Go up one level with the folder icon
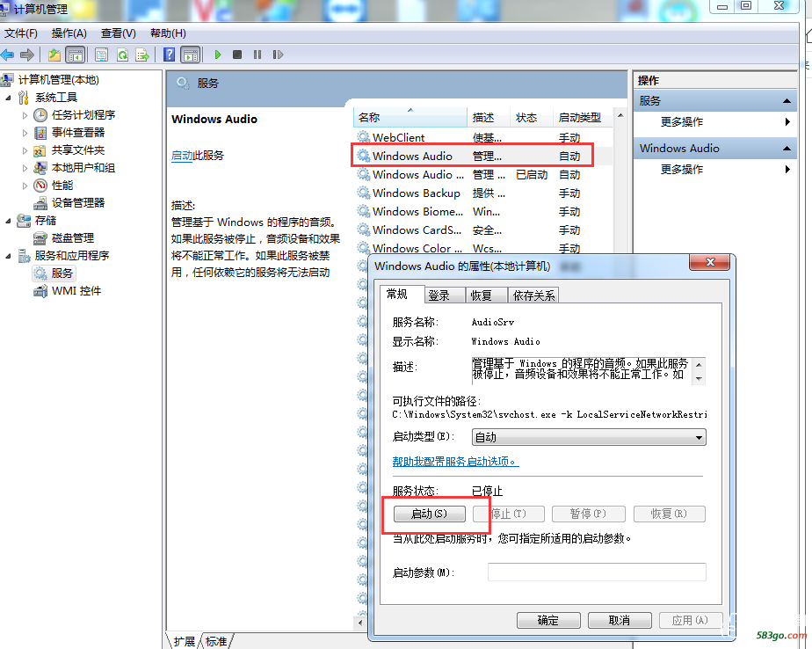The height and width of the screenshot is (649, 812). (x=54, y=55)
